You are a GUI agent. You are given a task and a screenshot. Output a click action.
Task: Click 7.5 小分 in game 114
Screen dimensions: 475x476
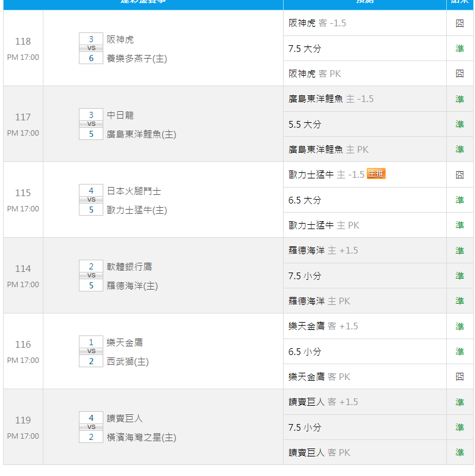click(x=304, y=276)
